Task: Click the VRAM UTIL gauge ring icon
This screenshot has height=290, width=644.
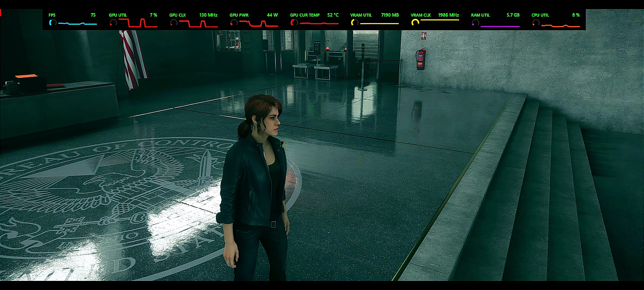Action: pos(354,23)
